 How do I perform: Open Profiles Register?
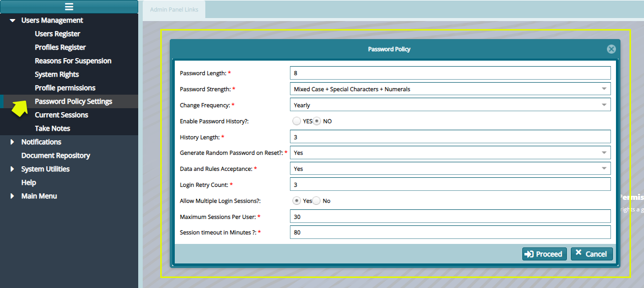60,48
